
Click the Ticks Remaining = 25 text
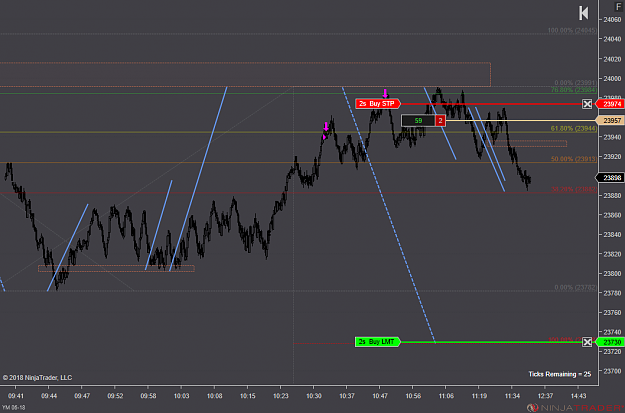coord(560,374)
